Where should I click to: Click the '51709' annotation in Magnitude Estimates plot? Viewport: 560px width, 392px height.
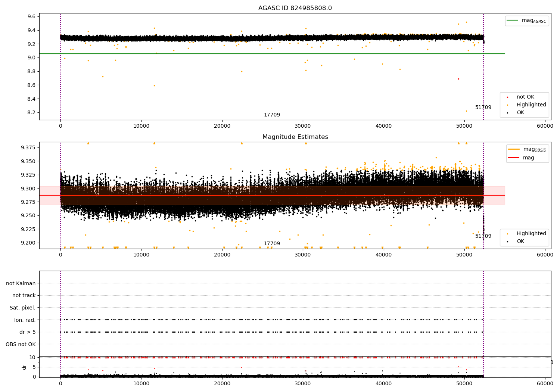[x=483, y=236]
